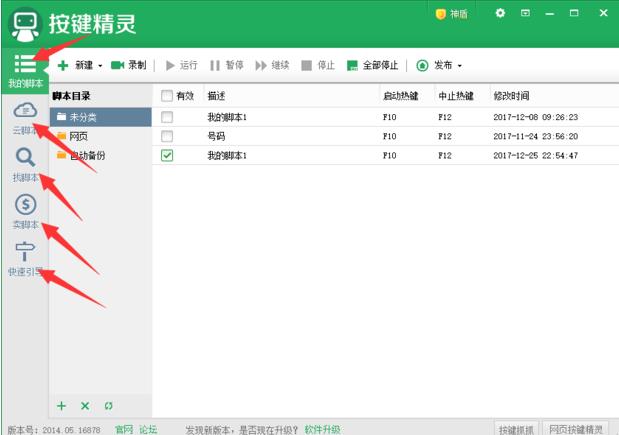Select the 号码 script row name
Image resolution: width=619 pixels, height=435 pixels.
pyautogui.click(x=216, y=137)
